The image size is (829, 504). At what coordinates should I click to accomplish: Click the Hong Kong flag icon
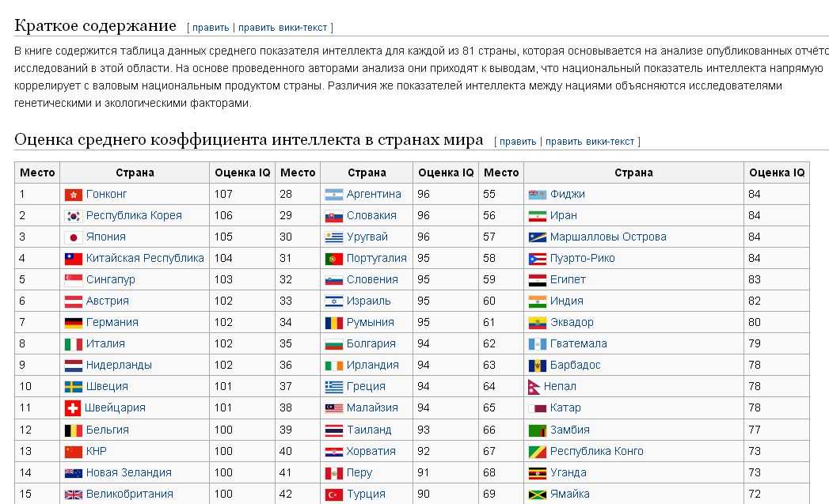click(x=74, y=195)
